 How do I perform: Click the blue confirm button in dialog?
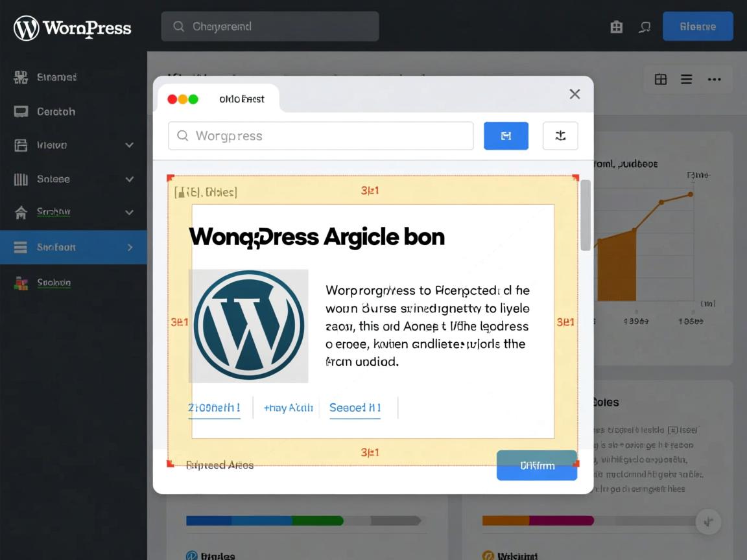[x=537, y=465]
